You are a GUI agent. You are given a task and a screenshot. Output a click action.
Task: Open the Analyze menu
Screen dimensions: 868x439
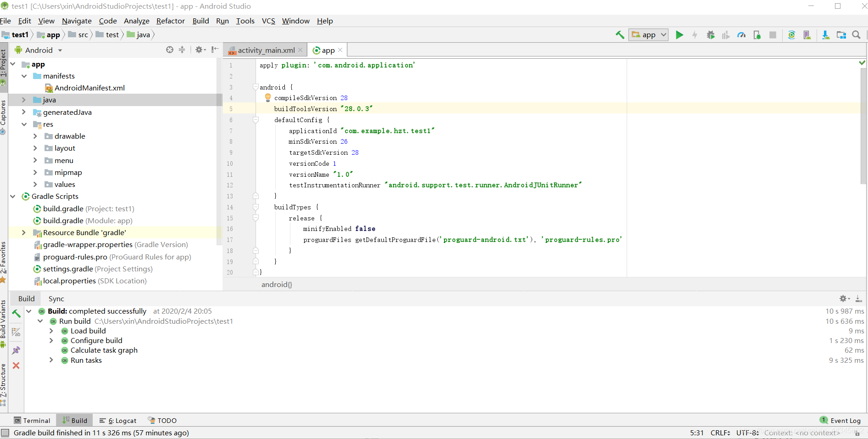pos(137,21)
